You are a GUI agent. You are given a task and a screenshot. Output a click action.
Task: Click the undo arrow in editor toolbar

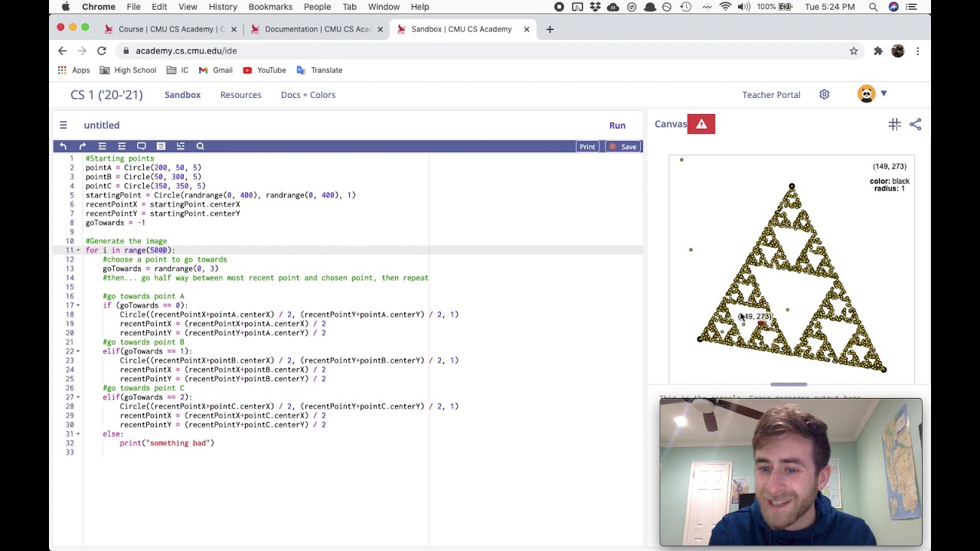(x=64, y=146)
